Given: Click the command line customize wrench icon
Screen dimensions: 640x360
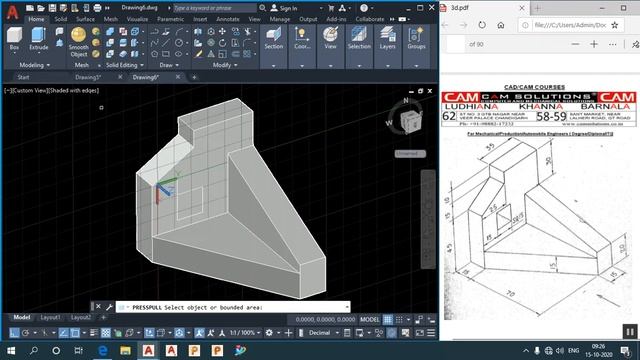Looking at the screenshot, I should coord(109,307).
